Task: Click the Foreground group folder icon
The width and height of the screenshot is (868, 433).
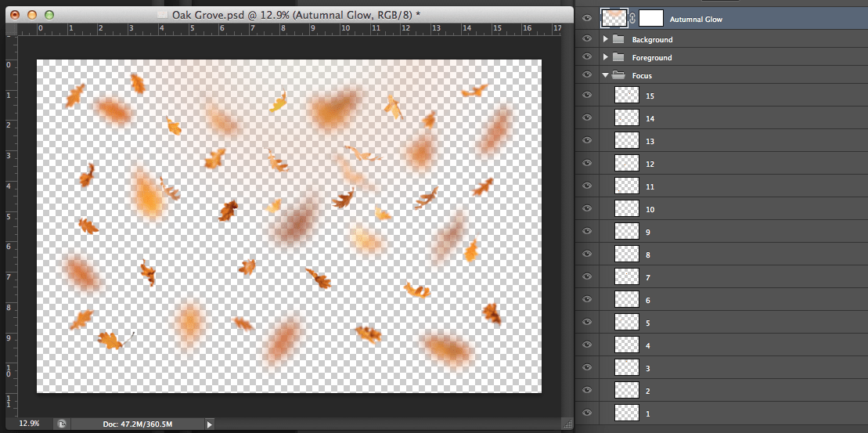Action: point(618,57)
